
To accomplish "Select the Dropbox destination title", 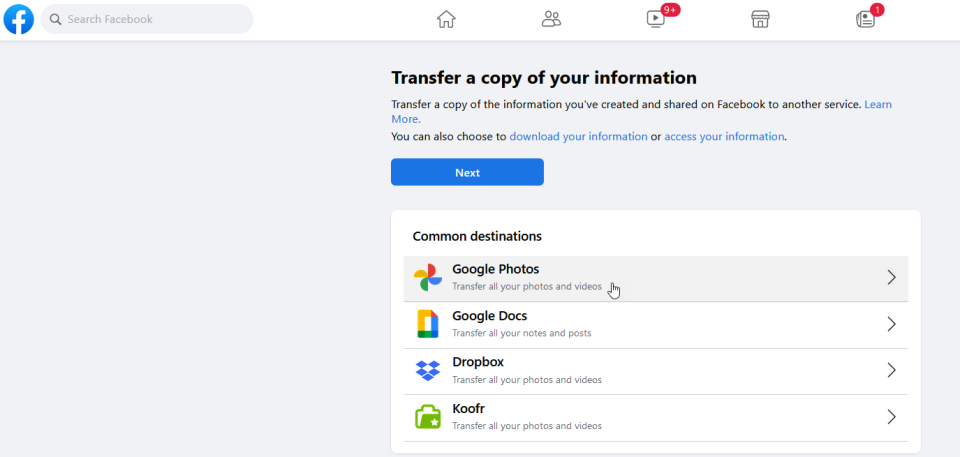I will coord(478,362).
